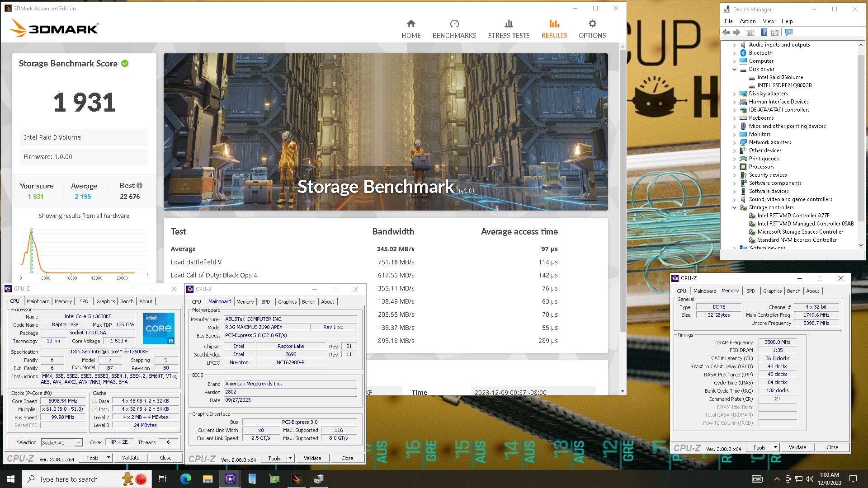Image resolution: width=868 pixels, height=488 pixels.
Task: Expand Processors tree node
Action: click(734, 167)
